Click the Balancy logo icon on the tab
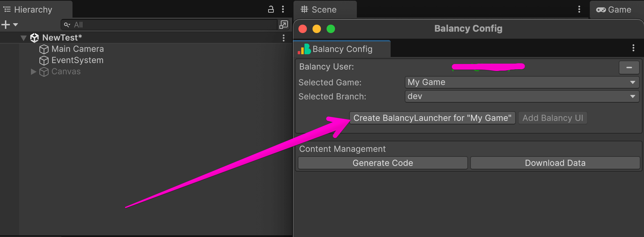This screenshot has width=644, height=237. (304, 49)
